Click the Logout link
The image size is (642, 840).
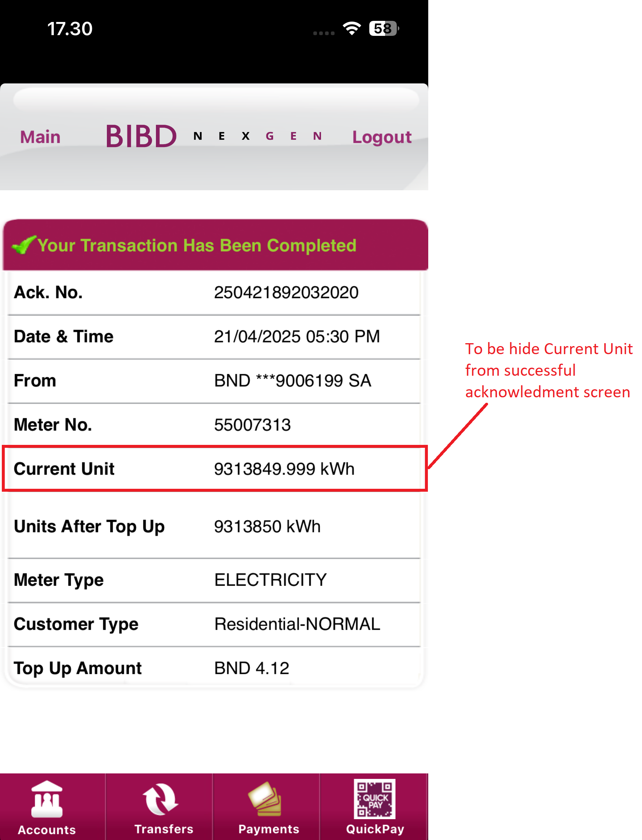382,137
